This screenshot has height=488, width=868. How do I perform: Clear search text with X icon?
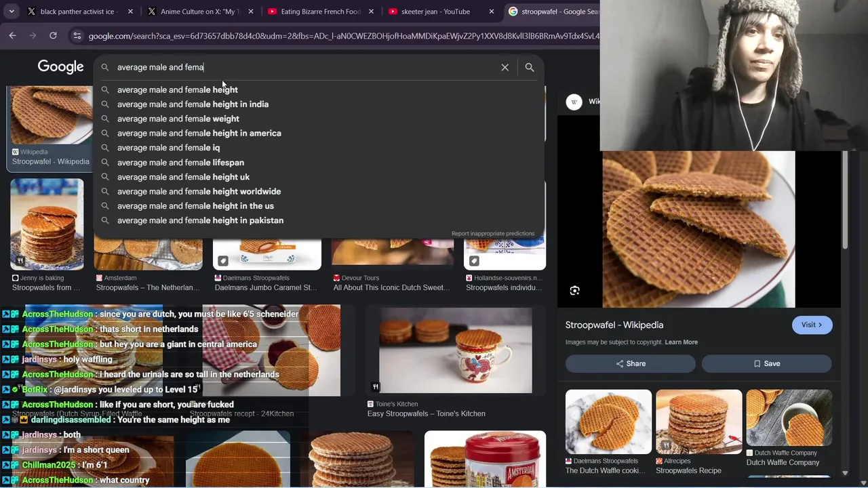[x=505, y=67]
